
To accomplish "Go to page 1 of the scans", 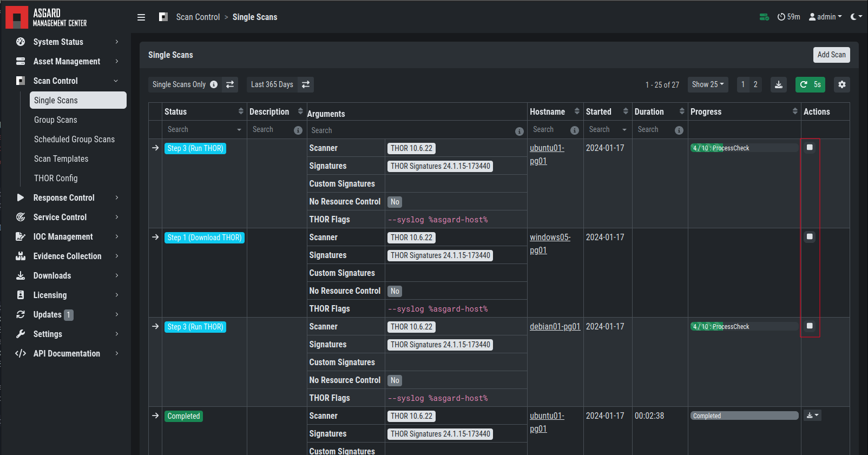I will (x=743, y=84).
